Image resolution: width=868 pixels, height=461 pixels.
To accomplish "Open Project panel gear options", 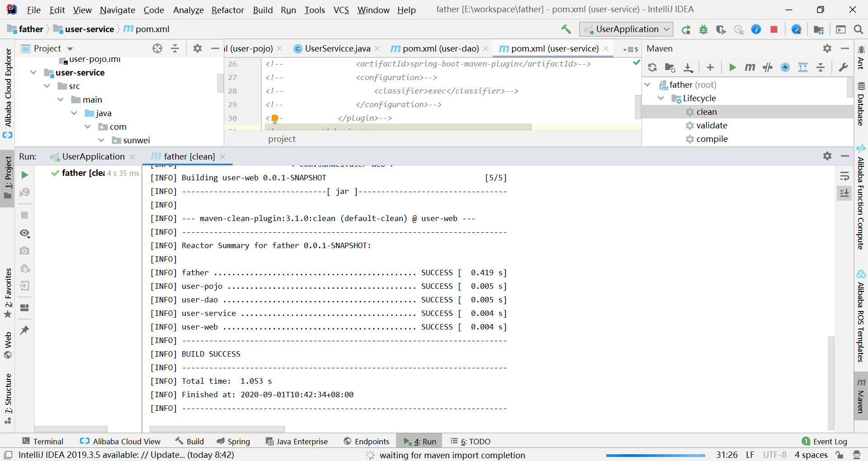I will (x=198, y=48).
